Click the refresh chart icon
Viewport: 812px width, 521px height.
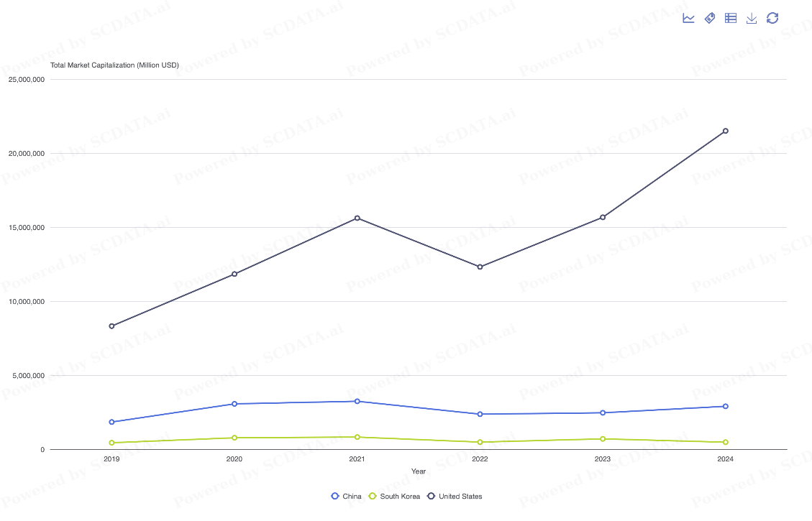772,18
